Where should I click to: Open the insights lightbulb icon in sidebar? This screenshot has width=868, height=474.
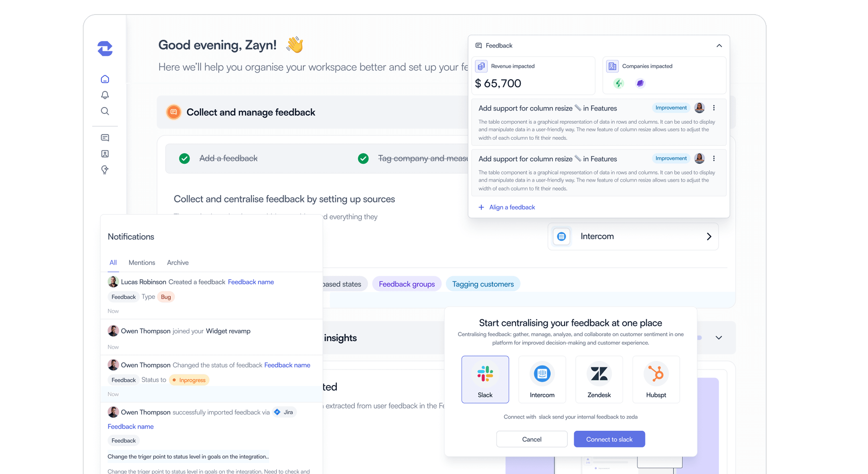coord(105,170)
